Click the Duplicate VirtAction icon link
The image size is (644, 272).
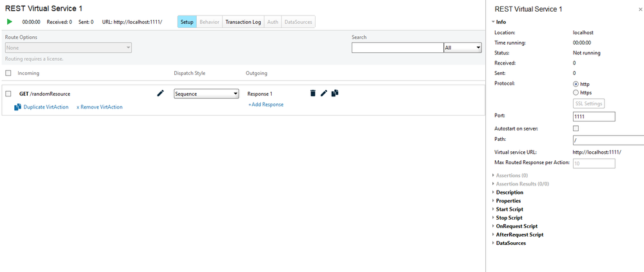tap(17, 107)
